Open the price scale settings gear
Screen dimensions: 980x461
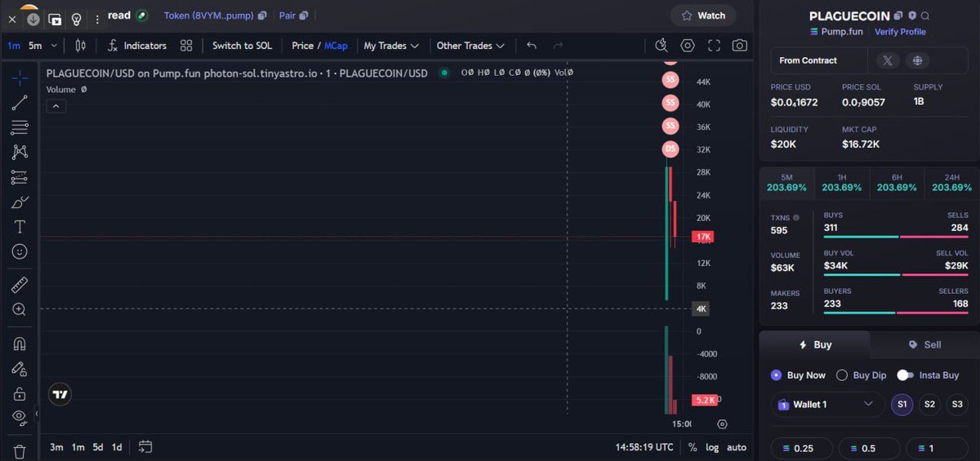click(722, 424)
